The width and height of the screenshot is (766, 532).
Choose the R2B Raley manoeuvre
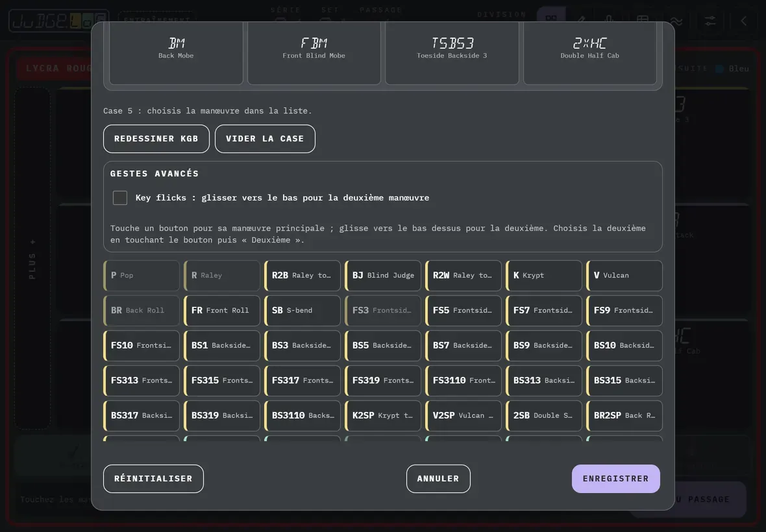coord(303,275)
